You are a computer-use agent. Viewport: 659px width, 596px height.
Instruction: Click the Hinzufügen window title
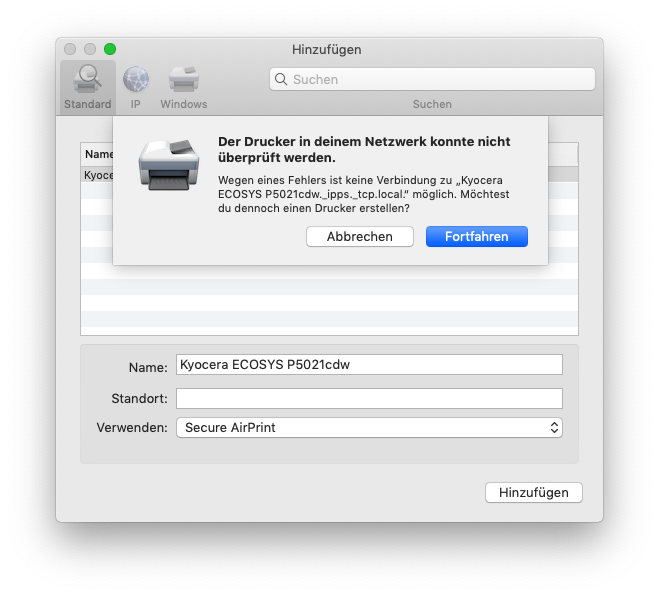pyautogui.click(x=327, y=50)
